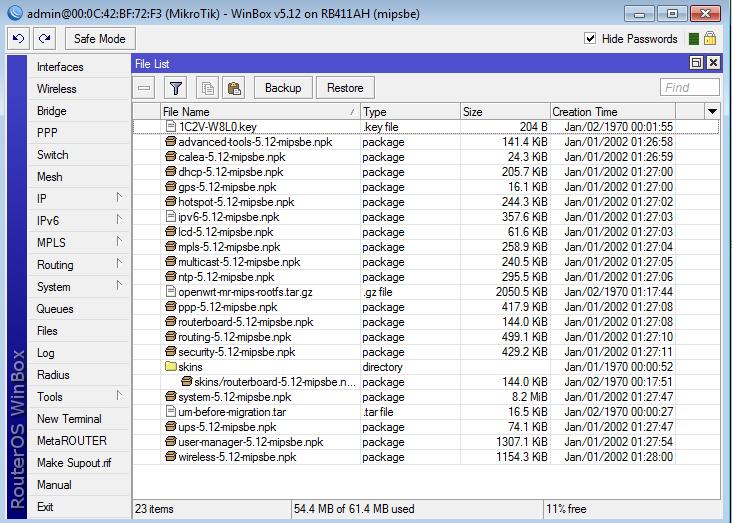Screen dimensions: 732x523
Task: Click package icon of hotspot-5.12-mipsbe.npk
Action: pos(171,202)
